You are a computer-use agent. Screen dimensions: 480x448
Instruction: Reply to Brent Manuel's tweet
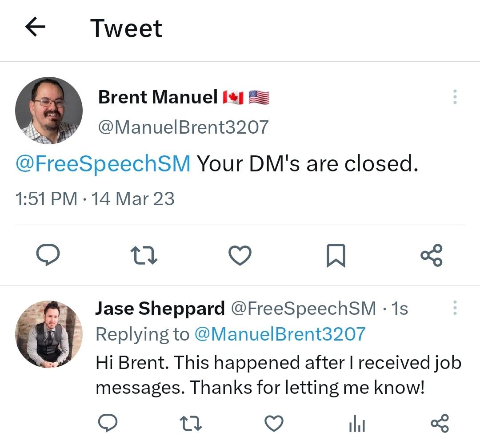pyautogui.click(x=48, y=256)
